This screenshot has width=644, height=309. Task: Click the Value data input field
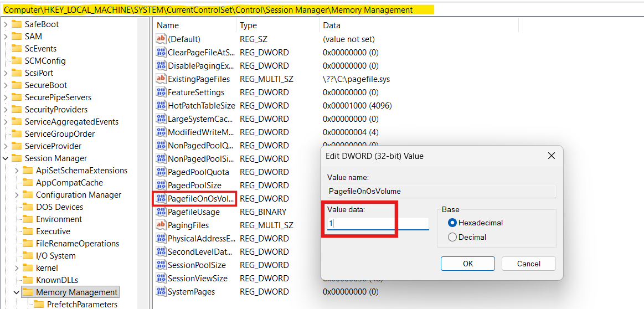pyautogui.click(x=378, y=223)
